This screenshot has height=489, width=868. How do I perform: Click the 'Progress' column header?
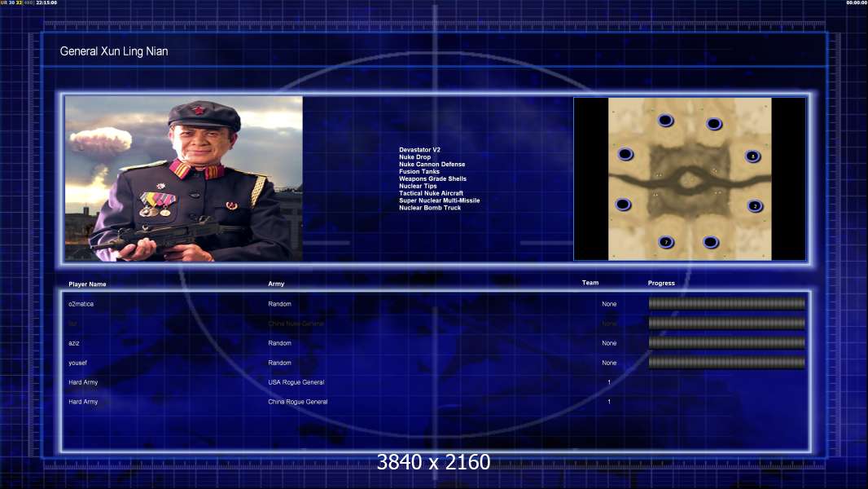(661, 283)
